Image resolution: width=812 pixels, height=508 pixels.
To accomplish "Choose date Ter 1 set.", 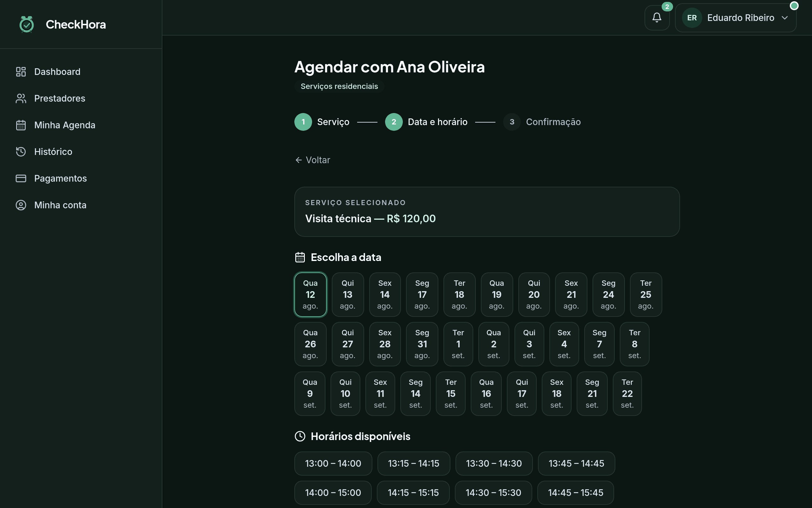I will tap(458, 344).
